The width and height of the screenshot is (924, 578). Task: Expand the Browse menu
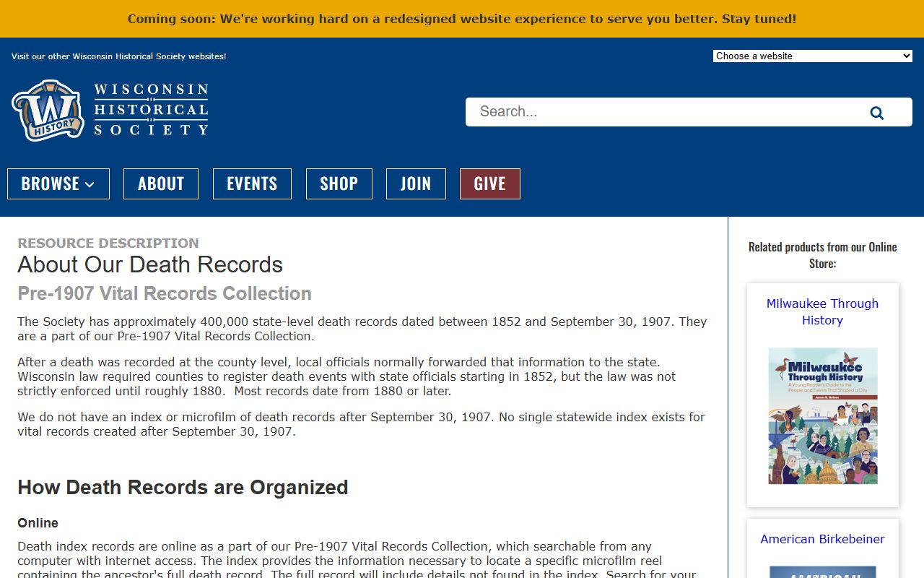58,184
